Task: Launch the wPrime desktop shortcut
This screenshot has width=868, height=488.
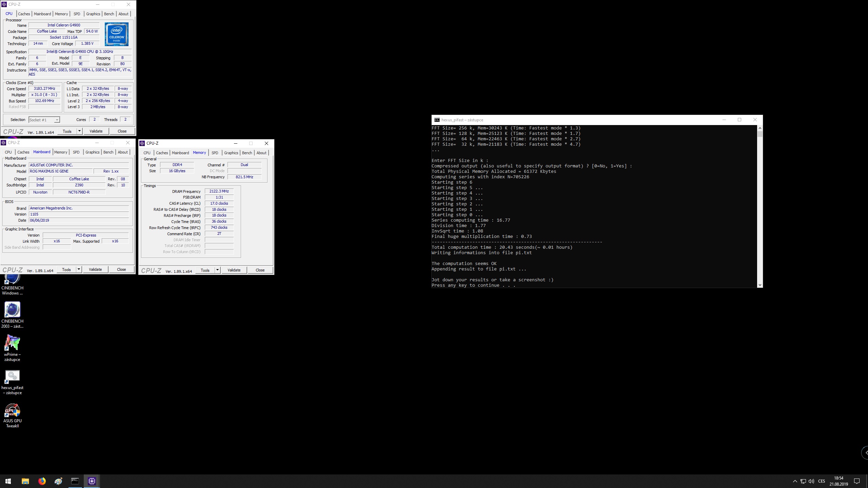Action: click(x=12, y=348)
